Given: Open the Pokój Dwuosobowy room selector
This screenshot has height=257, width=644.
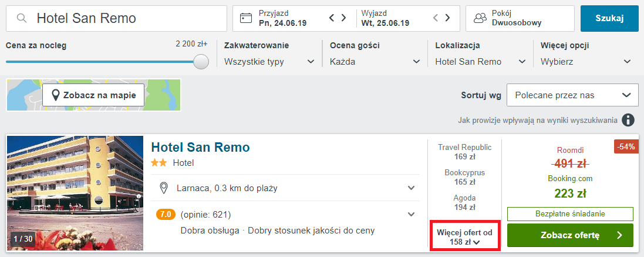Looking at the screenshot, I should tap(520, 18).
